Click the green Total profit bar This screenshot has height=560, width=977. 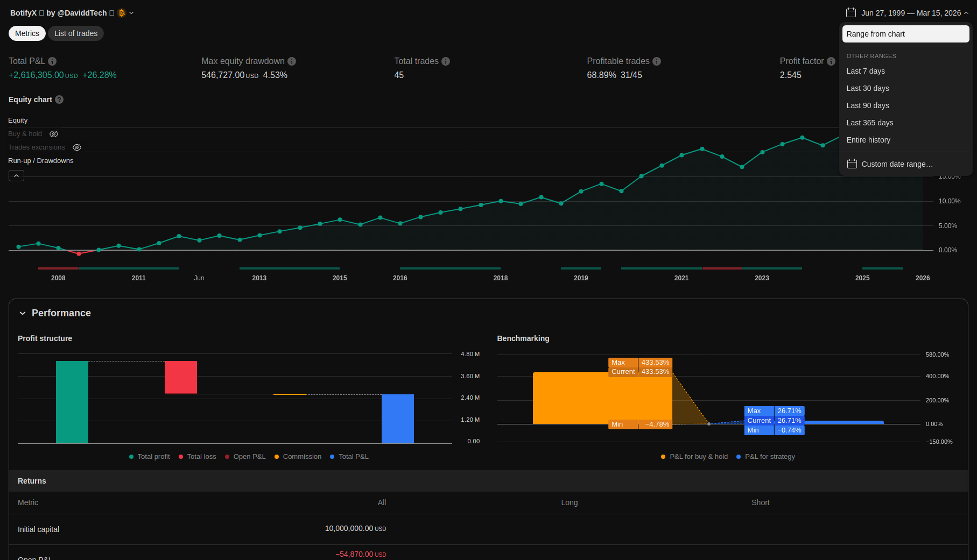[x=72, y=402]
